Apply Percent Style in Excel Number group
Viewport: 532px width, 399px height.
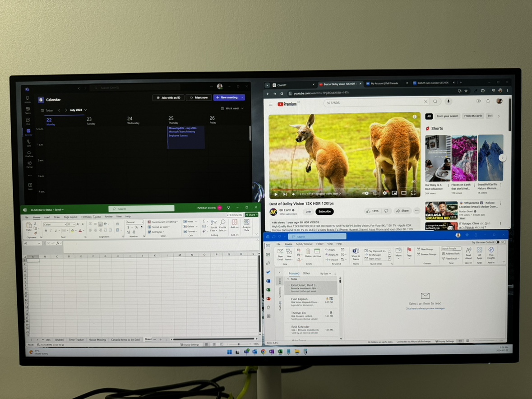click(136, 227)
